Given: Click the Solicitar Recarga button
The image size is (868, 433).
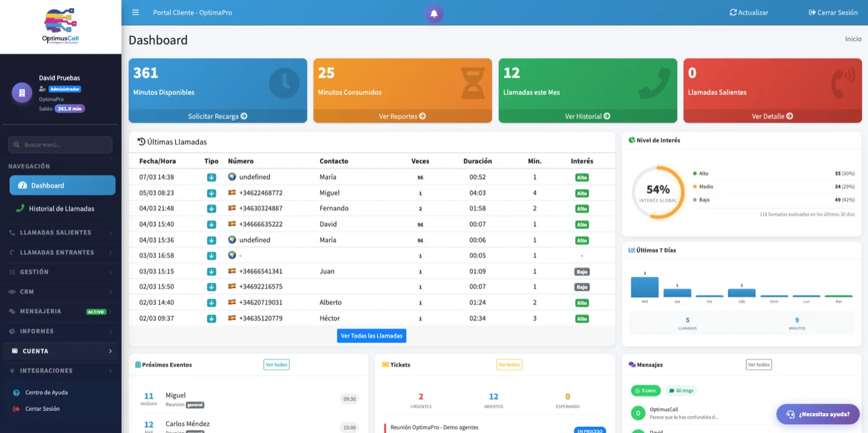Looking at the screenshot, I should pyautogui.click(x=217, y=116).
